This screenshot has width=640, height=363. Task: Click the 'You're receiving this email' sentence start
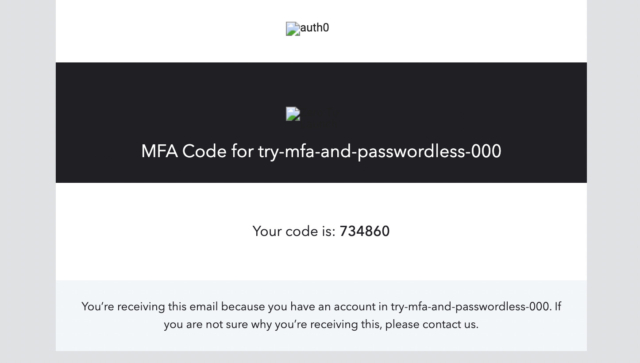click(x=149, y=307)
